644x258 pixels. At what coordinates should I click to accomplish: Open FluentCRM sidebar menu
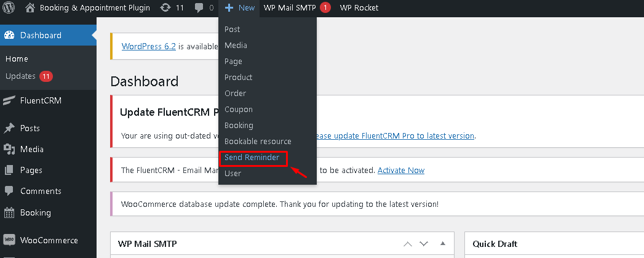click(x=48, y=101)
